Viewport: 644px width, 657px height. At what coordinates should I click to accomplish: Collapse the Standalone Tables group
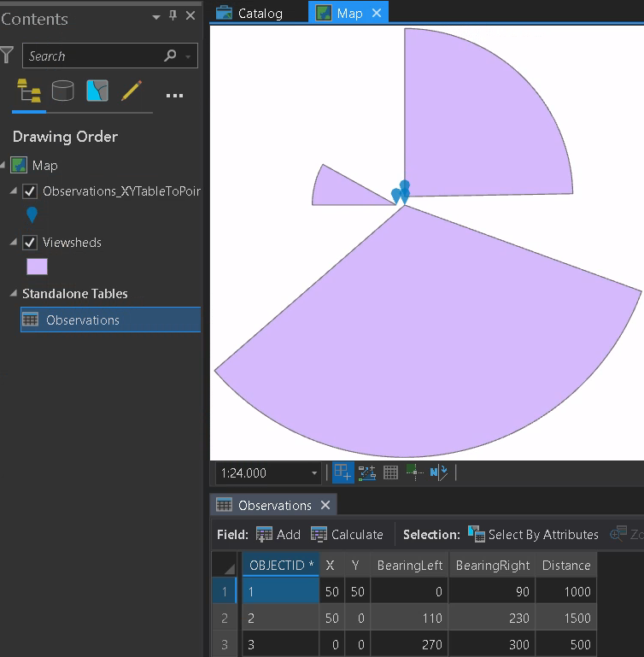pyautogui.click(x=14, y=293)
